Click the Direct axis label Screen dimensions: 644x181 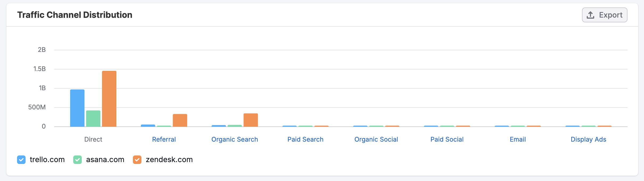(93, 139)
